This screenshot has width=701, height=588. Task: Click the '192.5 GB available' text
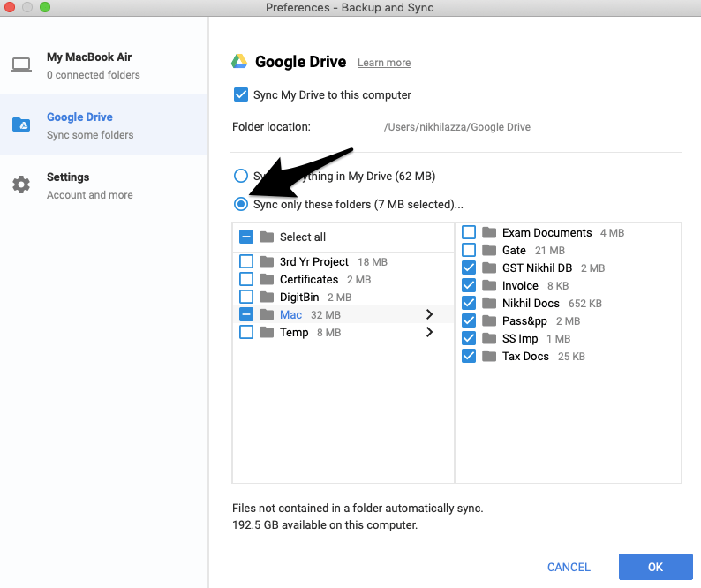click(x=325, y=524)
